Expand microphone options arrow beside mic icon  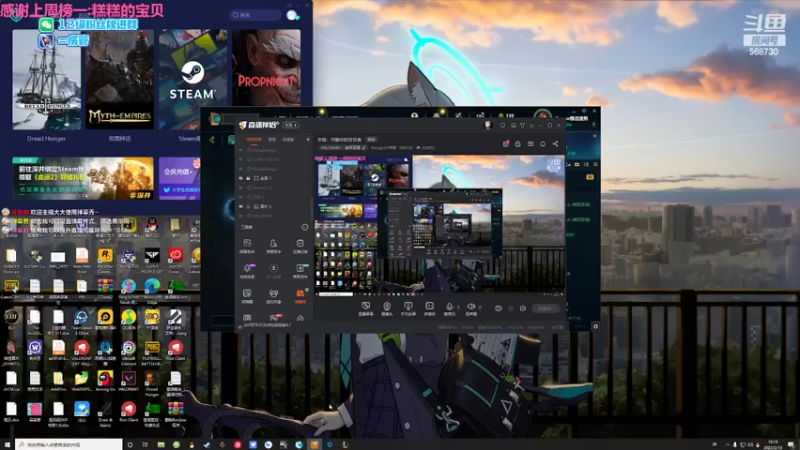pos(458,307)
